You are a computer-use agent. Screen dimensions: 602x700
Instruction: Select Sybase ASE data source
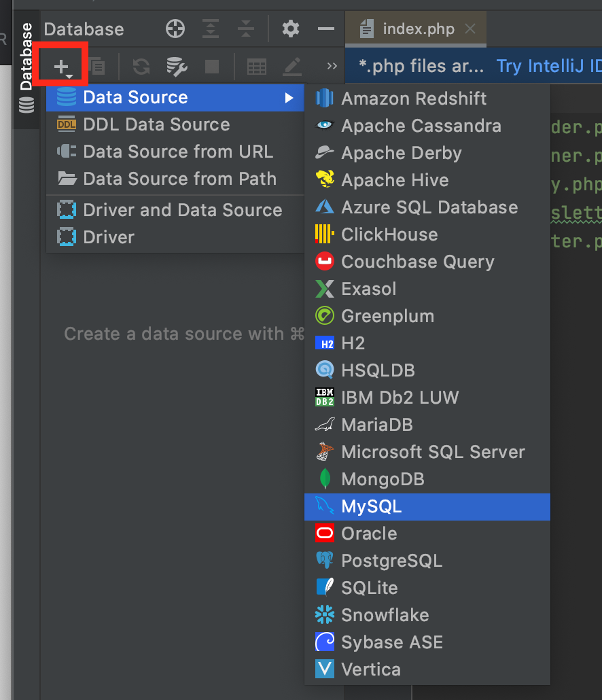click(427, 643)
